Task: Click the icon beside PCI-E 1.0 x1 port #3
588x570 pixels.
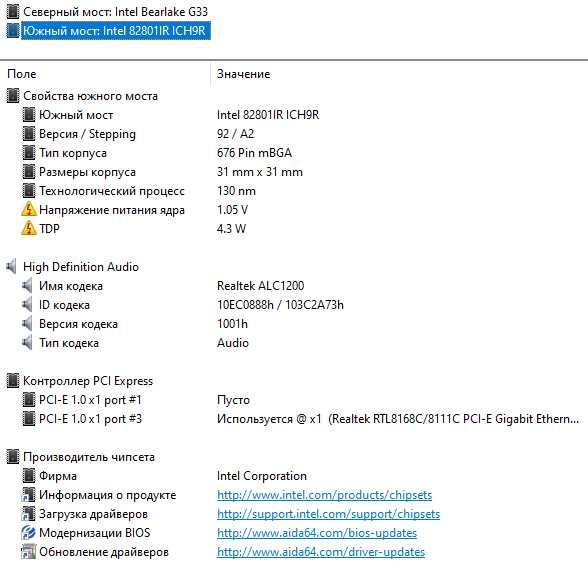Action: (28, 418)
